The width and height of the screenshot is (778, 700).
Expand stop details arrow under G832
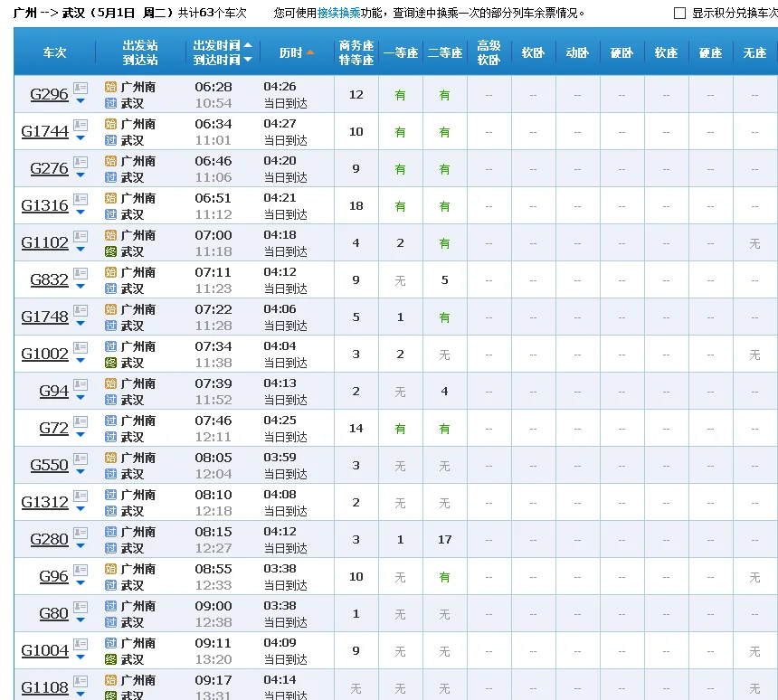pos(81,287)
